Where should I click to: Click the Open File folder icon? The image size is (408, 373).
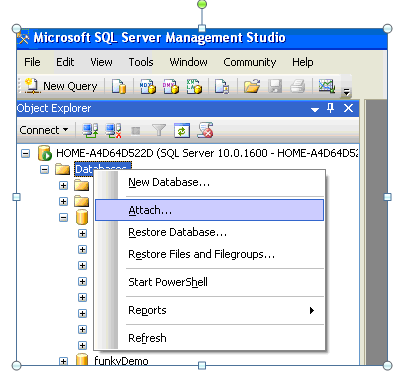[x=252, y=86]
